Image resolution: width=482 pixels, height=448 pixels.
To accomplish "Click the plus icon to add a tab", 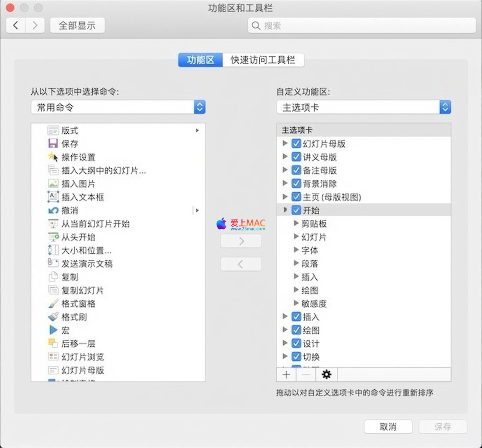I will tap(286, 375).
